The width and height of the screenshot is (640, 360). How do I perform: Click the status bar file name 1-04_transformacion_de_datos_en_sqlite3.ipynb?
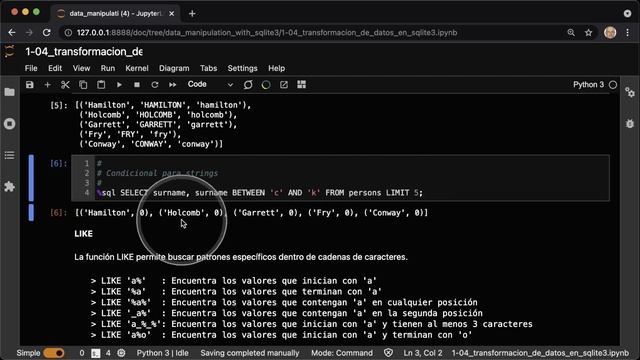click(540, 353)
